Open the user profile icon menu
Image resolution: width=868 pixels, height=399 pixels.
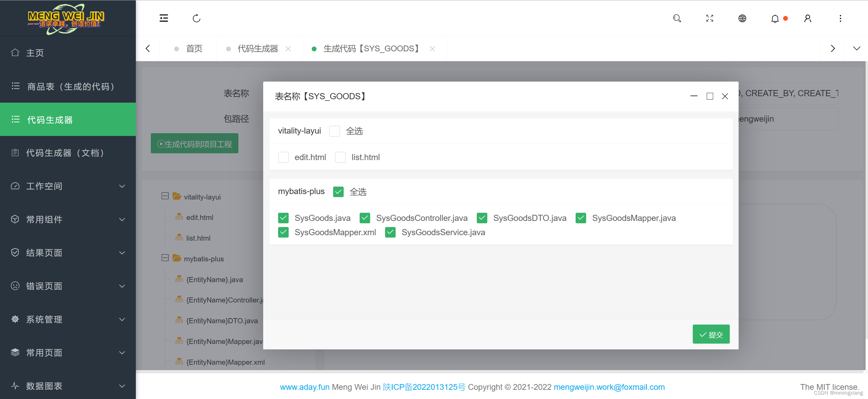[808, 18]
